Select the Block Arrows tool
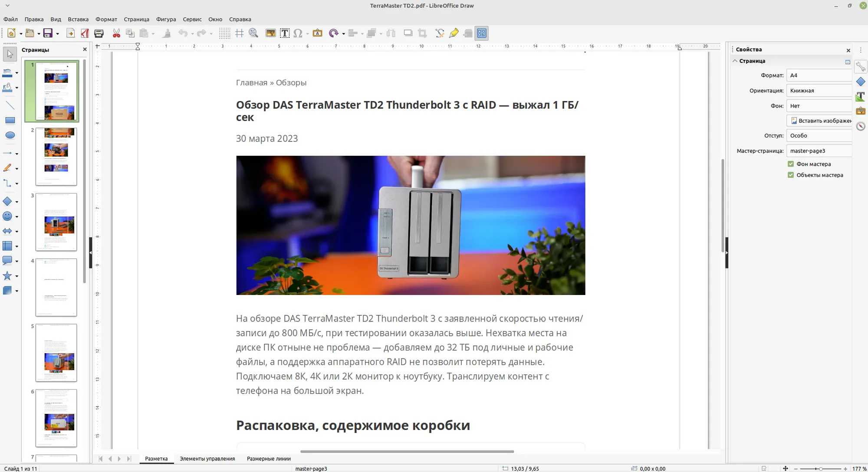Viewport: 868px width, 472px height. (x=7, y=231)
